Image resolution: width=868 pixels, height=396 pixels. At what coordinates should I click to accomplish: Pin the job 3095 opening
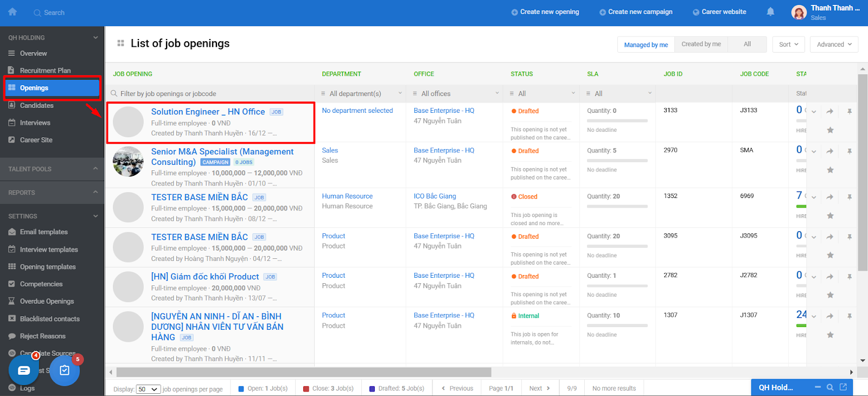(x=850, y=237)
